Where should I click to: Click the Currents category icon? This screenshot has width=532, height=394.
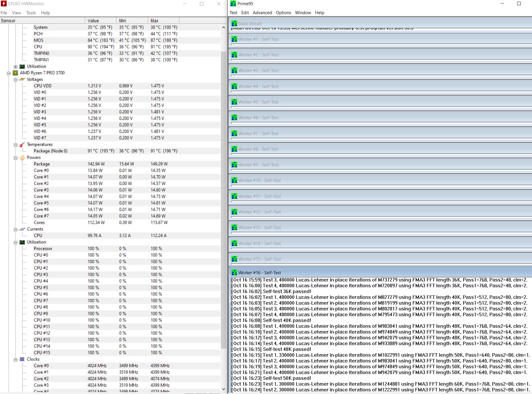pos(22,229)
